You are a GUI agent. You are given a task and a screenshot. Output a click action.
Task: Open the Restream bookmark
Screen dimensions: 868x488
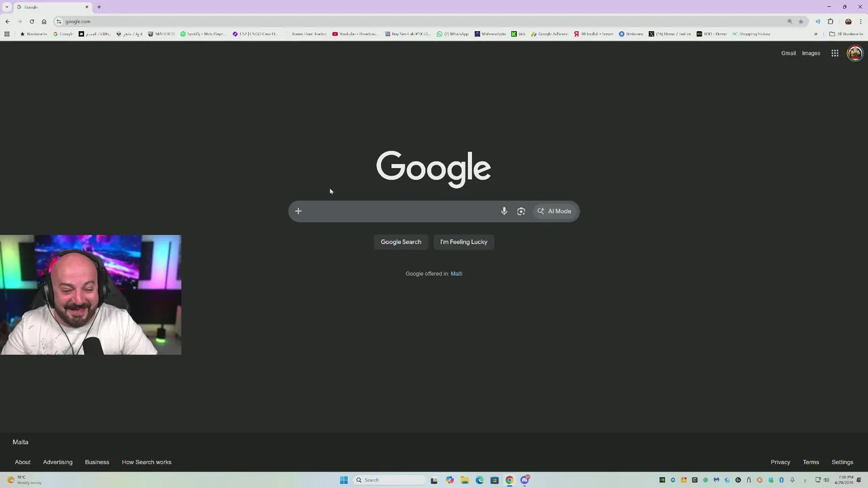click(x=631, y=34)
